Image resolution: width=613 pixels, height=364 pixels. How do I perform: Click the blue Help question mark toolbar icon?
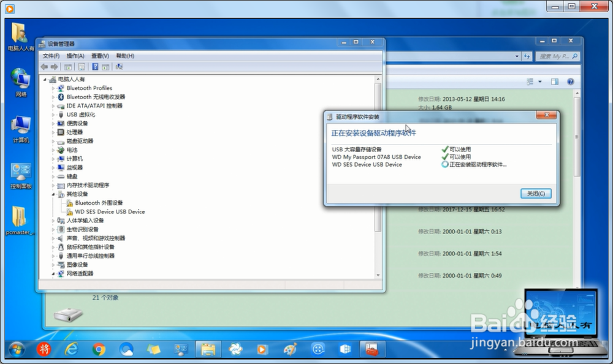95,67
